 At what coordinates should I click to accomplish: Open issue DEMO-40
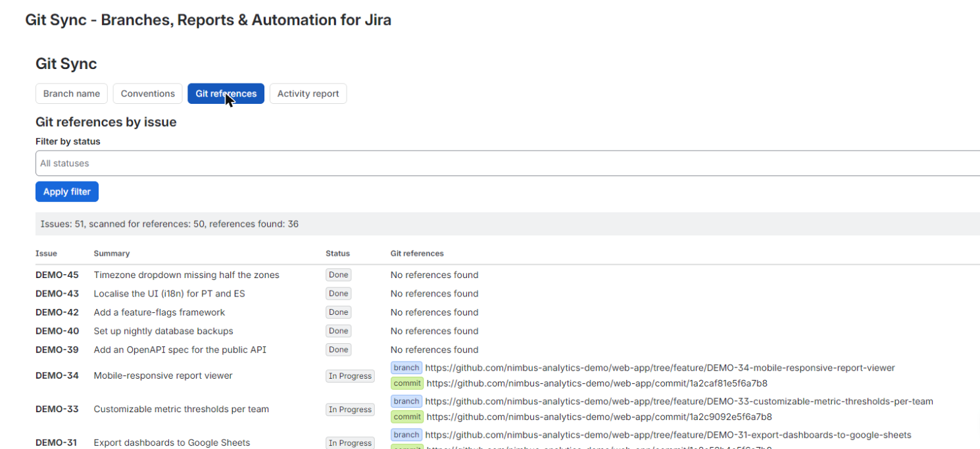(57, 331)
